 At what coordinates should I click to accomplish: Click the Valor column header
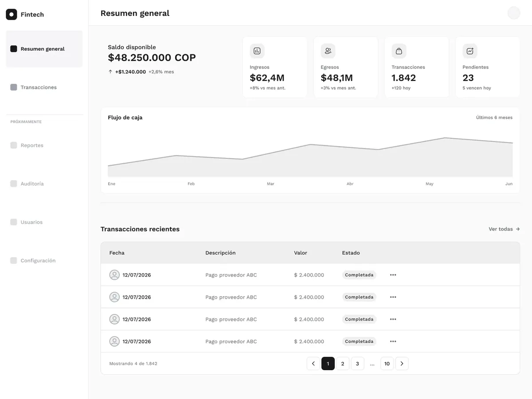[301, 253]
